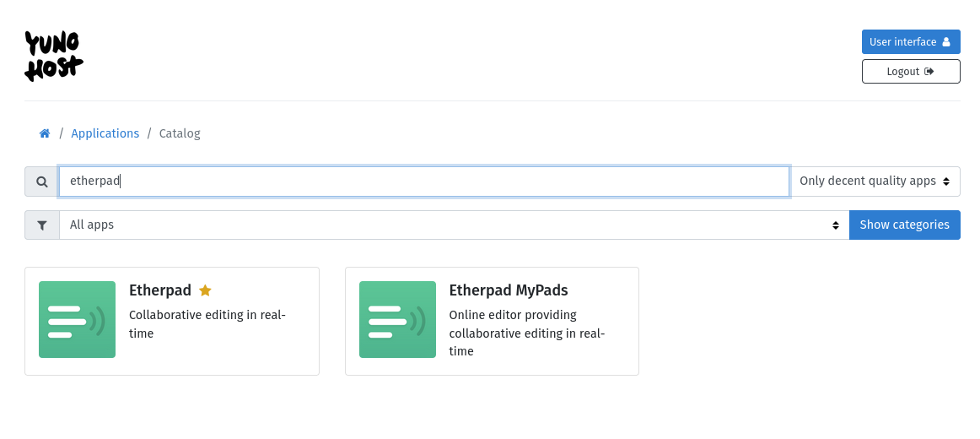Click the green Etherpad app logo

[x=77, y=320]
